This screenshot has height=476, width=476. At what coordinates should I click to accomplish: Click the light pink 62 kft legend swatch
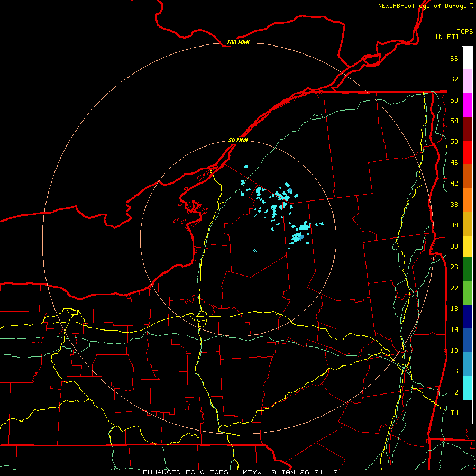pyautogui.click(x=467, y=81)
